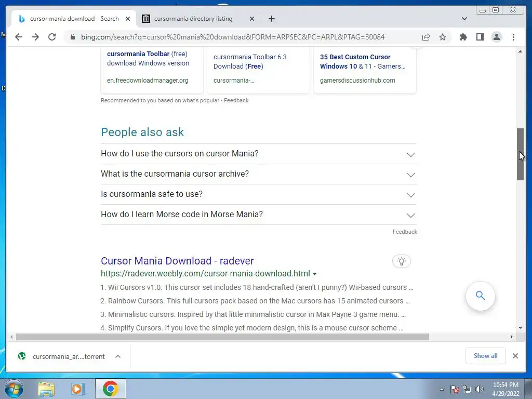Expand 'How do I use the cursors' question
The width and height of the screenshot is (532, 399).
[x=258, y=154]
